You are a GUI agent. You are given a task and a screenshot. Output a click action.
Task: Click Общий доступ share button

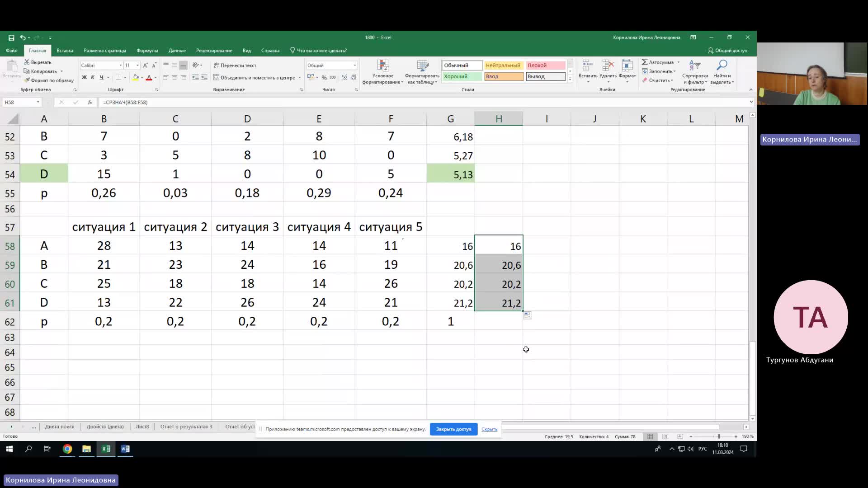click(728, 51)
